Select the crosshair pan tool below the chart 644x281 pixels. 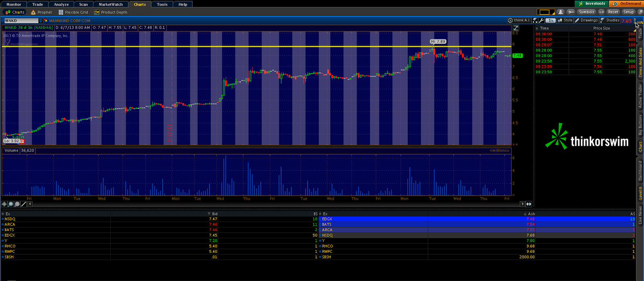click(4, 204)
